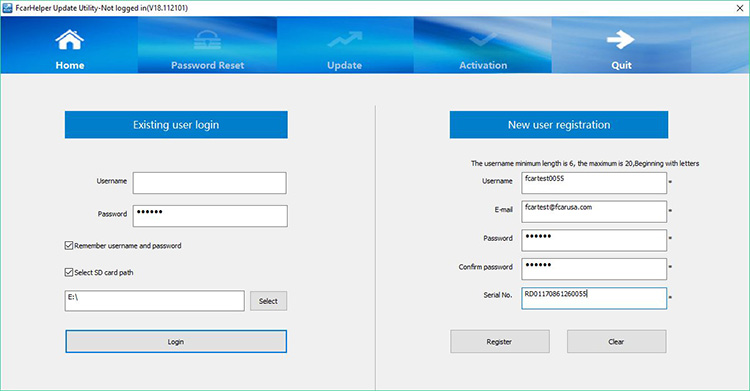The width and height of the screenshot is (750, 391).
Task: Click the Serial No. field
Action: coord(594,298)
